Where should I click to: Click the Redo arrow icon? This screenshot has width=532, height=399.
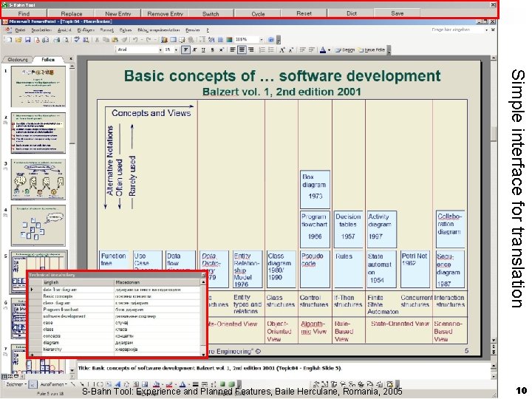tap(149, 40)
